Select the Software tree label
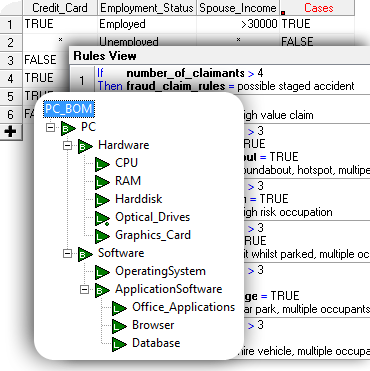Image resolution: width=370 pixels, height=371 pixels. pos(121,253)
